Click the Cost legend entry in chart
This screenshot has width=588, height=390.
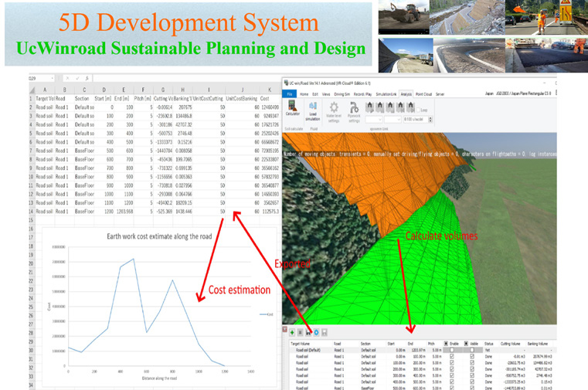point(267,314)
